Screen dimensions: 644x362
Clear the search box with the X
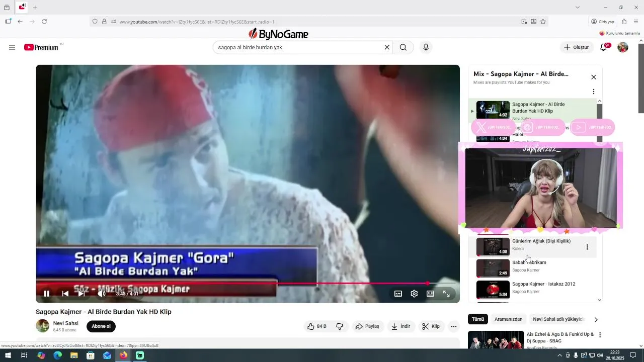point(387,47)
